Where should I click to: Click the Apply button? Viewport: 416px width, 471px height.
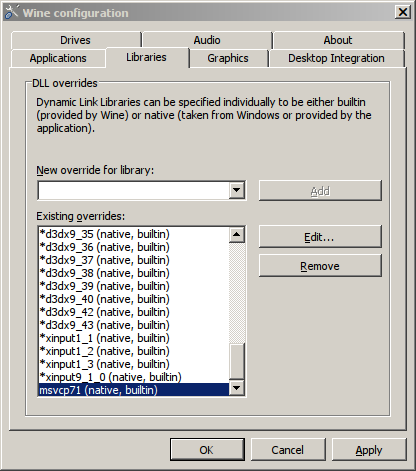pos(369,450)
